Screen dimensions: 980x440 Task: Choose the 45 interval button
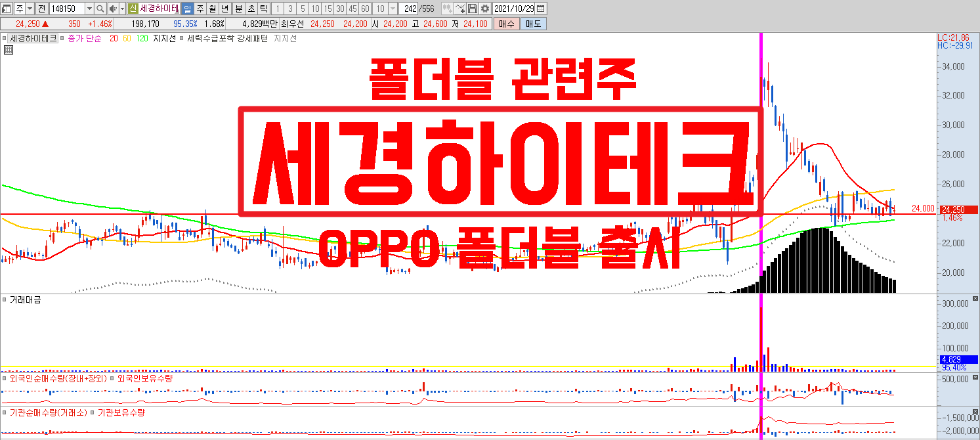(x=352, y=9)
